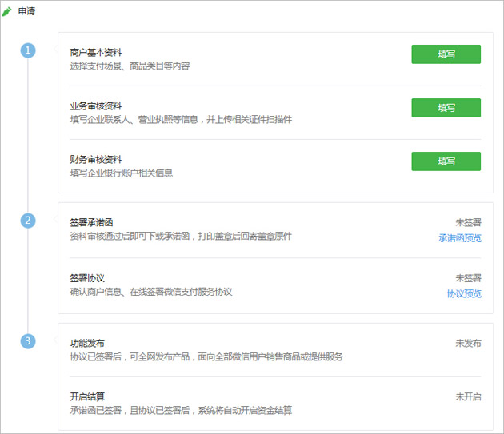Open the 协议预览 link
This screenshot has height=434, width=504.
464,294
